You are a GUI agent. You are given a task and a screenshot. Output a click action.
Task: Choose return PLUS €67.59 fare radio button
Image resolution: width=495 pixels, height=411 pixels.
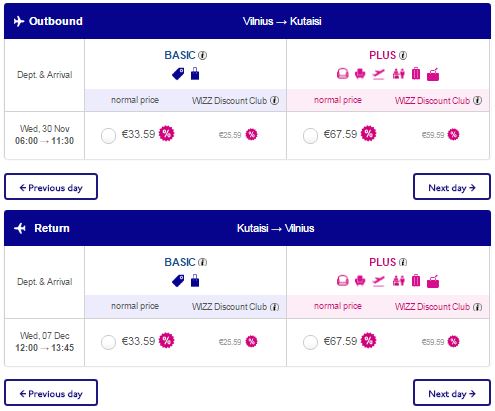[x=310, y=342]
